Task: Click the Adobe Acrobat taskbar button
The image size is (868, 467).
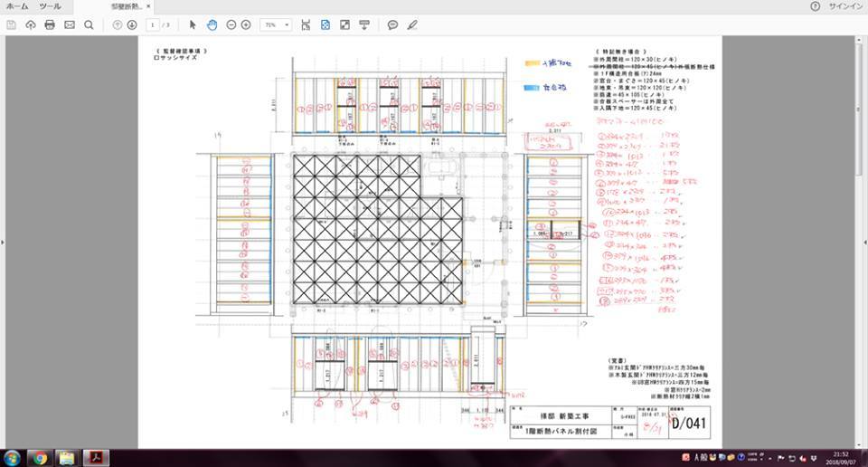Action: (97, 458)
